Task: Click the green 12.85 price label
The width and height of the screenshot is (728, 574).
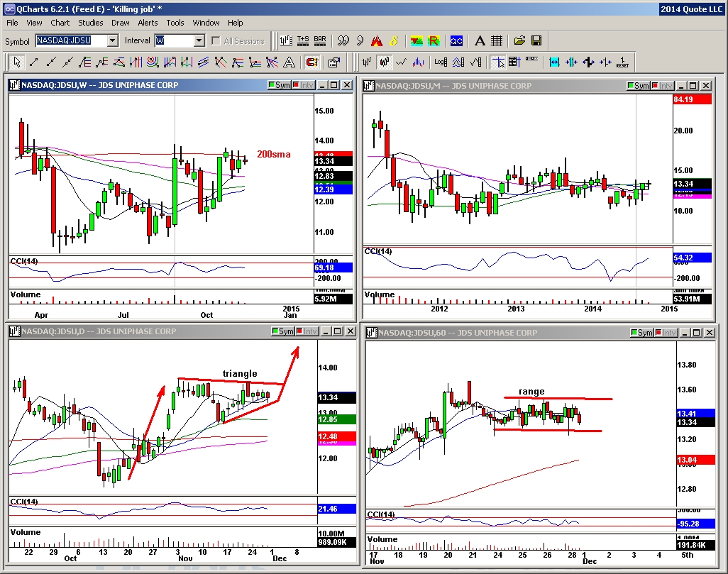Action: coord(336,419)
